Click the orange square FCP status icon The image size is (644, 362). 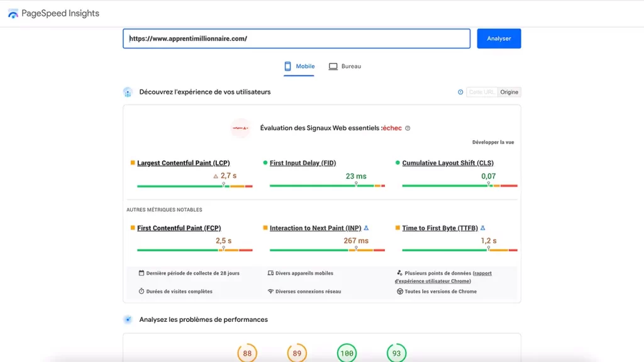point(133,228)
